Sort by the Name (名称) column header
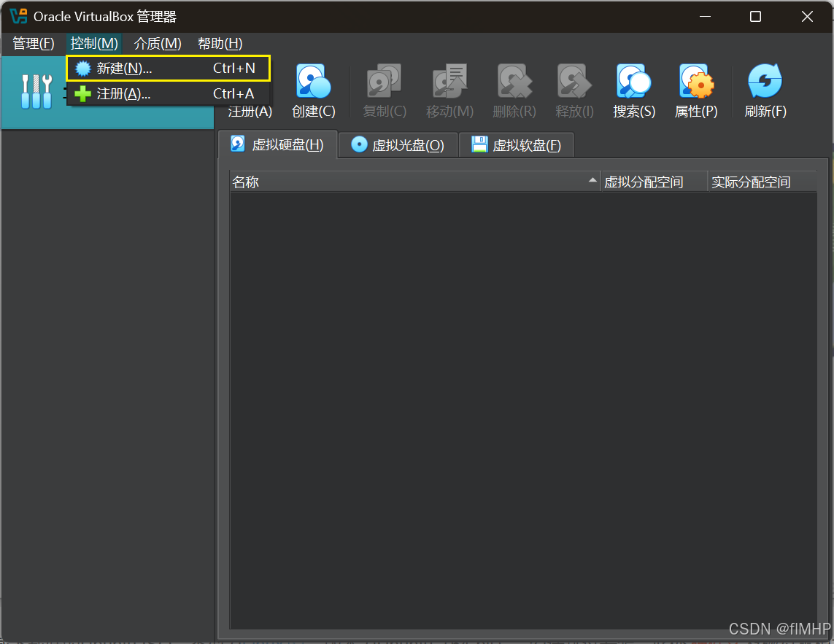Viewport: 834px width, 644px height. point(409,182)
